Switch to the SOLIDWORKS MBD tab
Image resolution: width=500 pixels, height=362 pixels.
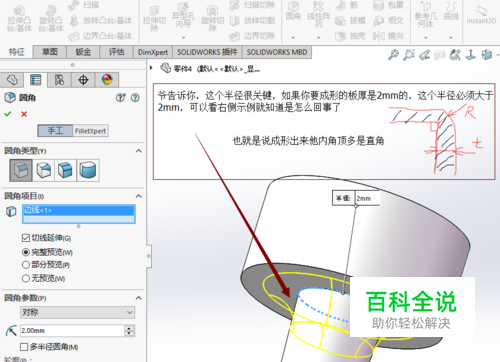277,52
